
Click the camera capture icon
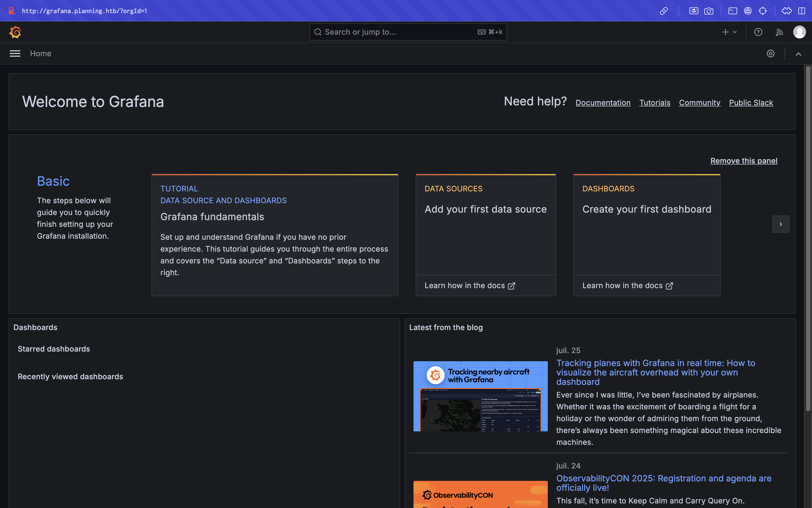[x=709, y=11]
